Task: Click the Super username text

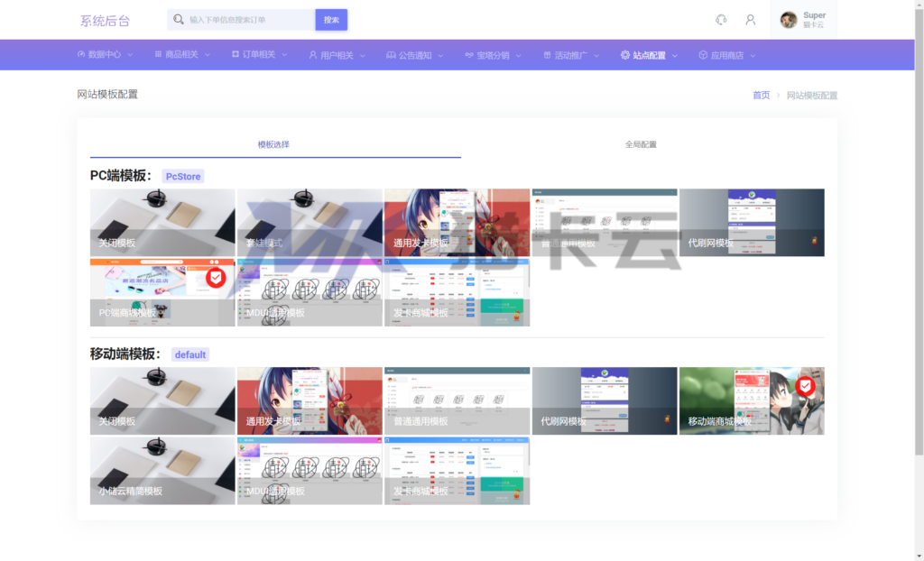Action: pyautogui.click(x=814, y=15)
